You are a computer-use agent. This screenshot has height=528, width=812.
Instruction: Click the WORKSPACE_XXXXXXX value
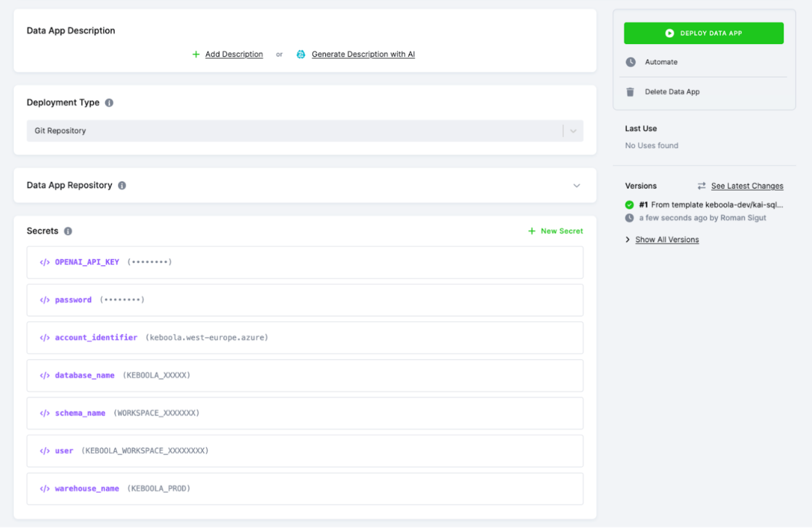click(x=156, y=413)
